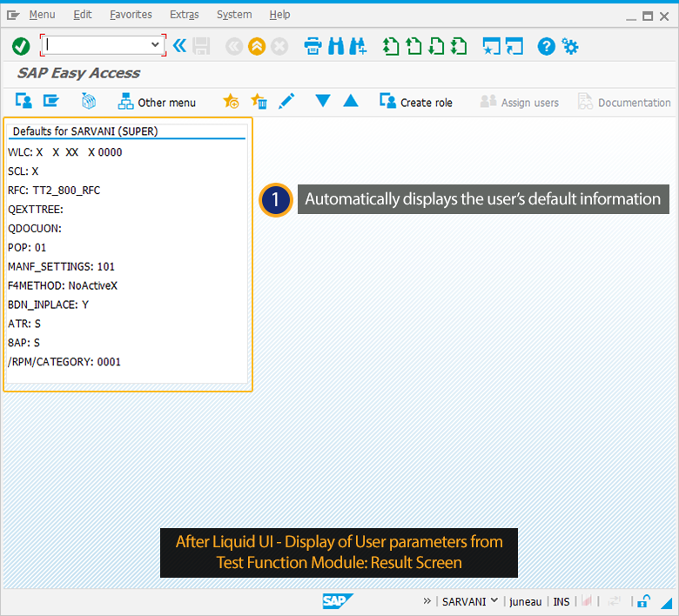
Task: Click the Change Favorites pencil icon
Action: (x=286, y=101)
